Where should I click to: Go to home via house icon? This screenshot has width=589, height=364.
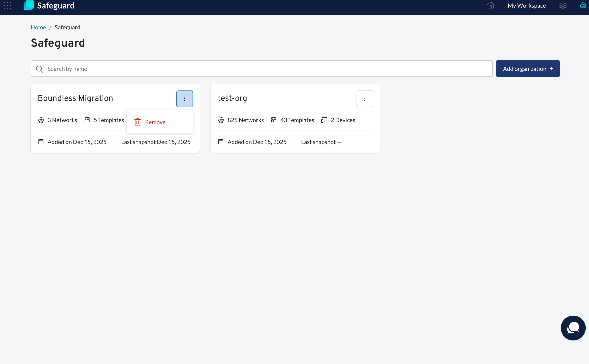point(490,5)
